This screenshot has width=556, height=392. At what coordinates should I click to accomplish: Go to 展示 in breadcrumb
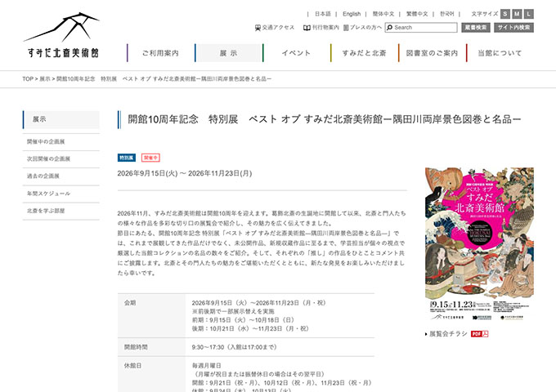click(45, 79)
